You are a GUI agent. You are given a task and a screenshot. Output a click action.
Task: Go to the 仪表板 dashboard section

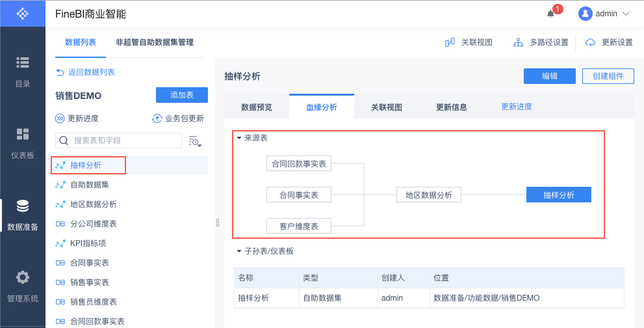[x=23, y=143]
